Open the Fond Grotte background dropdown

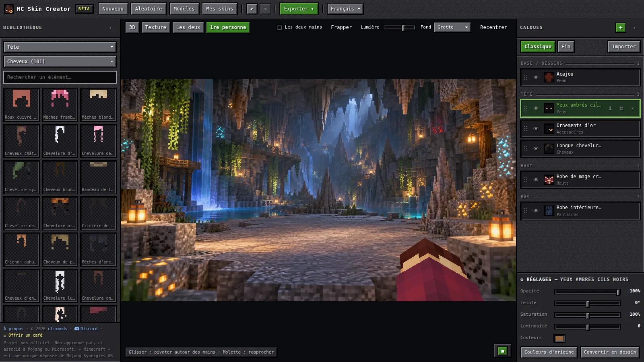[452, 27]
